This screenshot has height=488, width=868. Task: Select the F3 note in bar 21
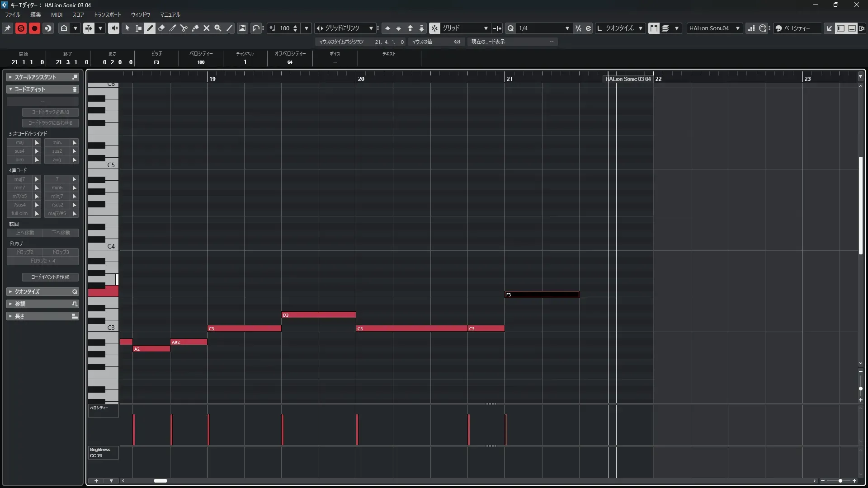[542, 295]
